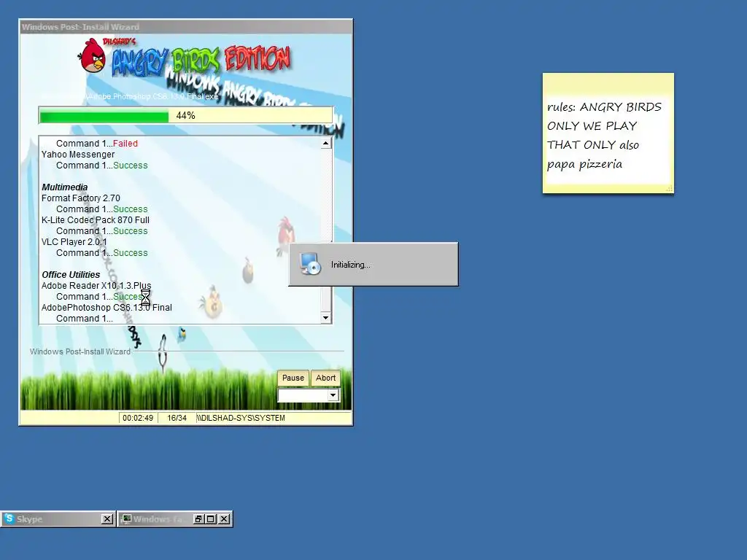This screenshot has height=560, width=747.
Task: Restore the minimized Windows taskbar window
Action: coord(198,519)
